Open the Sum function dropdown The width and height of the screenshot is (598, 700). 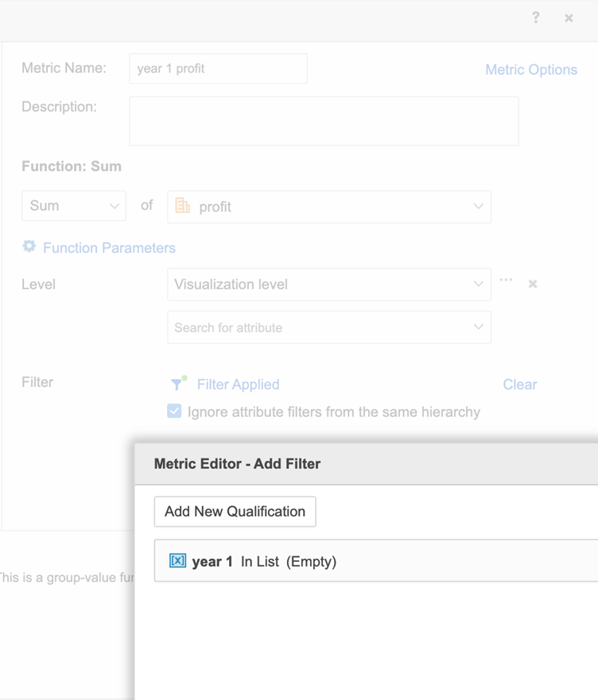[x=73, y=206]
